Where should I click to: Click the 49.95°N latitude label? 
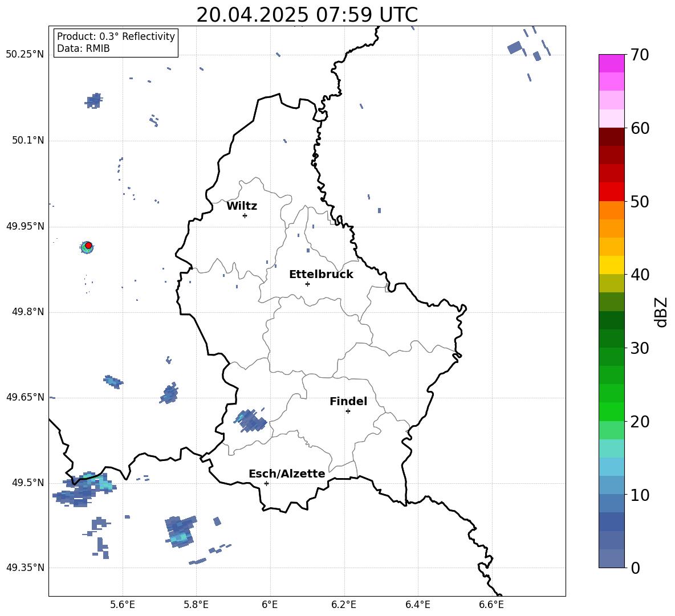(x=25, y=226)
